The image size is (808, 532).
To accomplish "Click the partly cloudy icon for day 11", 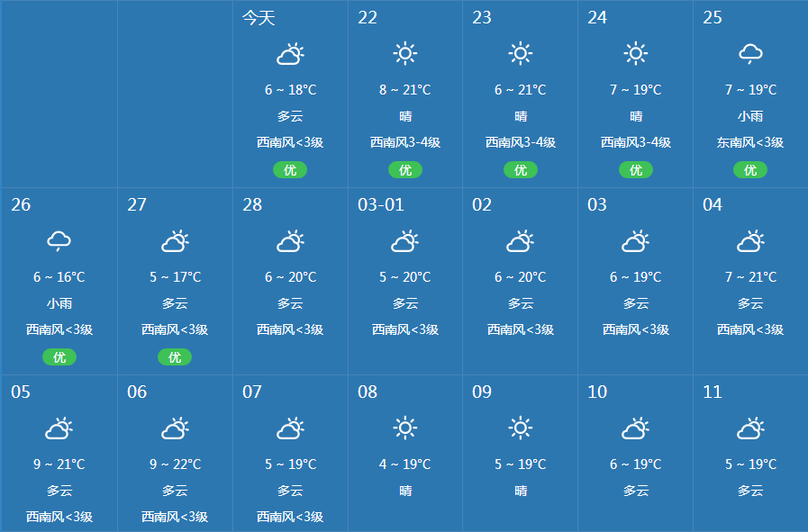I will [x=750, y=428].
